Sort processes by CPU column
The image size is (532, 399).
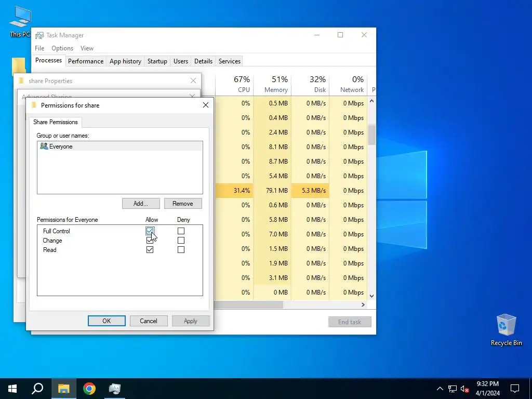(234, 84)
